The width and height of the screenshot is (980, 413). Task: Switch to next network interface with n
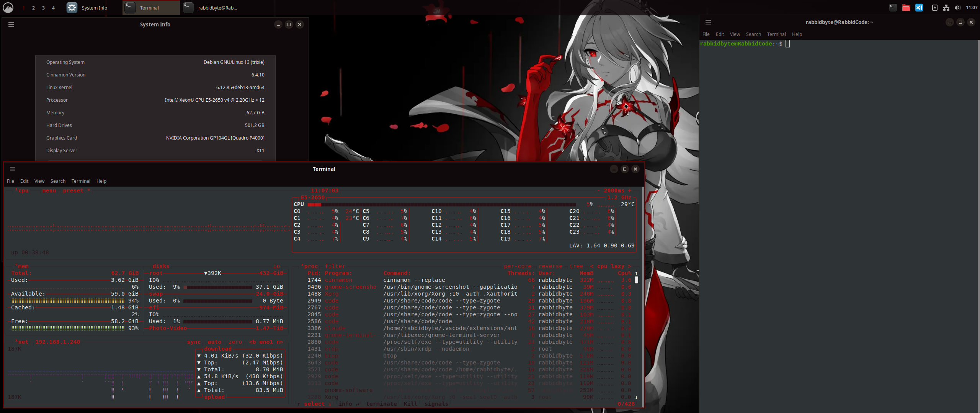click(280, 342)
